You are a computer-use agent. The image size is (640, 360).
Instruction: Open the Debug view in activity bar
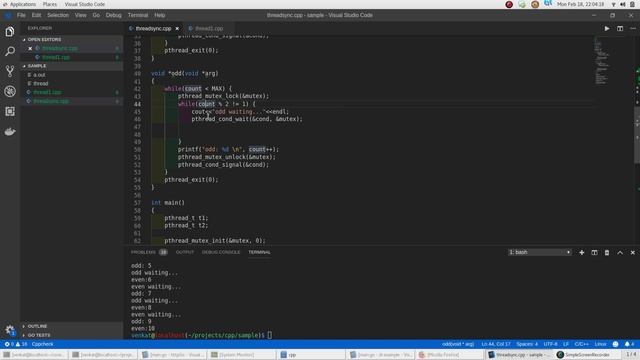pyautogui.click(x=10, y=91)
